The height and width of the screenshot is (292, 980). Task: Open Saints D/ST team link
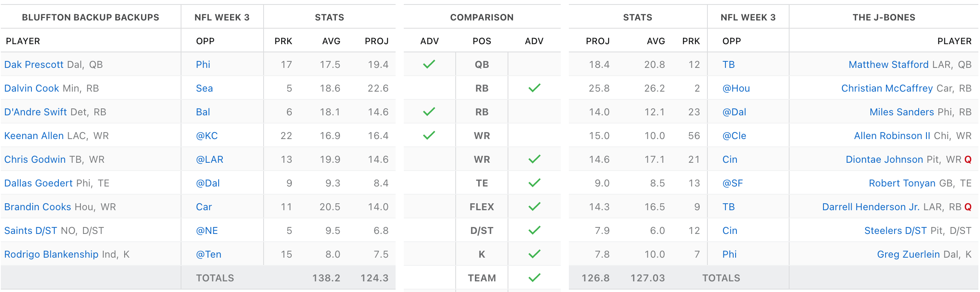[31, 231]
